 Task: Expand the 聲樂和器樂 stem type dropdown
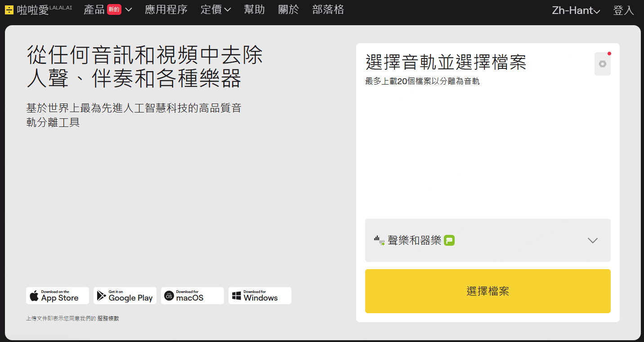(592, 240)
